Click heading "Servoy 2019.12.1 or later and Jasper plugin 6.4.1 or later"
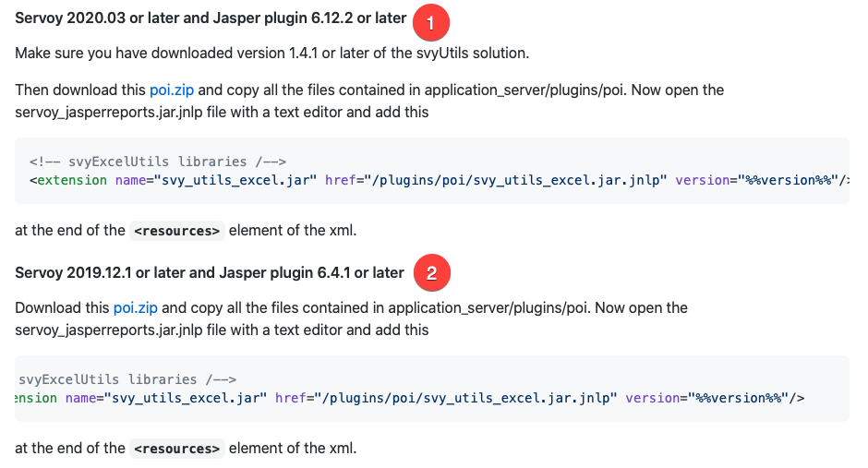 [x=210, y=272]
